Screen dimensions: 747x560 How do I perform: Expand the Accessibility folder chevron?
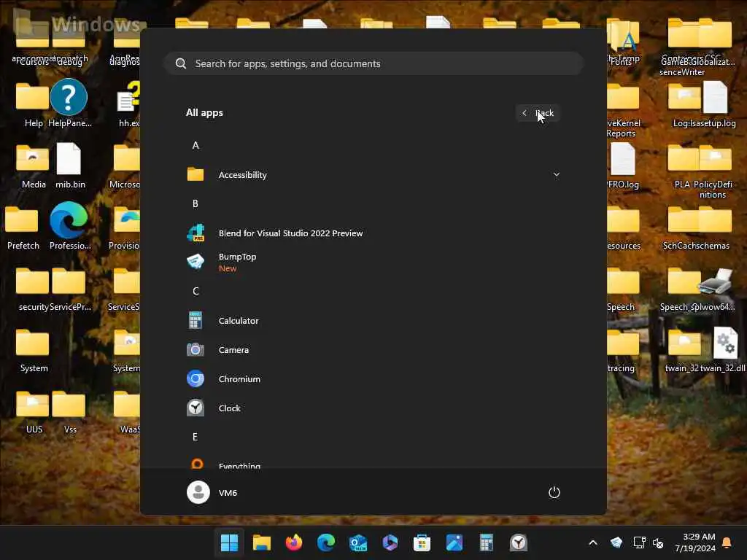pyautogui.click(x=556, y=175)
